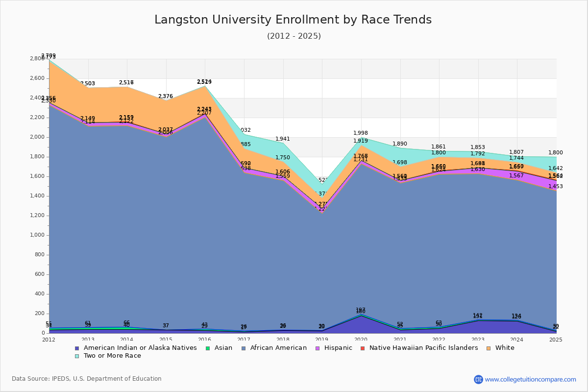Click the 200 y-axis label
The image size is (588, 392).
click(40, 314)
